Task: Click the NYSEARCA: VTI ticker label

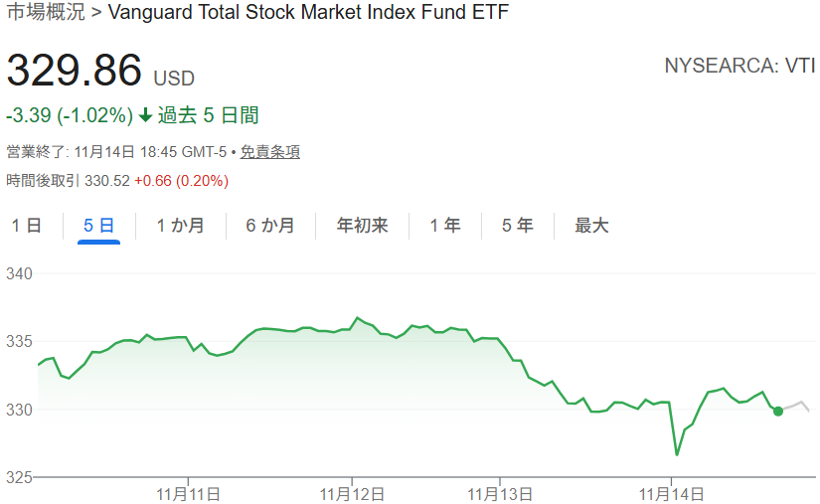Action: (739, 66)
